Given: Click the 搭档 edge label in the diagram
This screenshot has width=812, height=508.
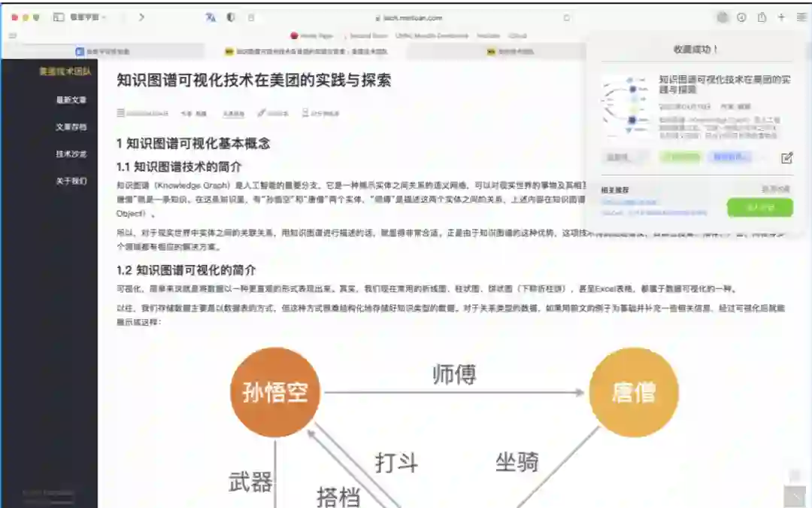Looking at the screenshot, I should [338, 497].
